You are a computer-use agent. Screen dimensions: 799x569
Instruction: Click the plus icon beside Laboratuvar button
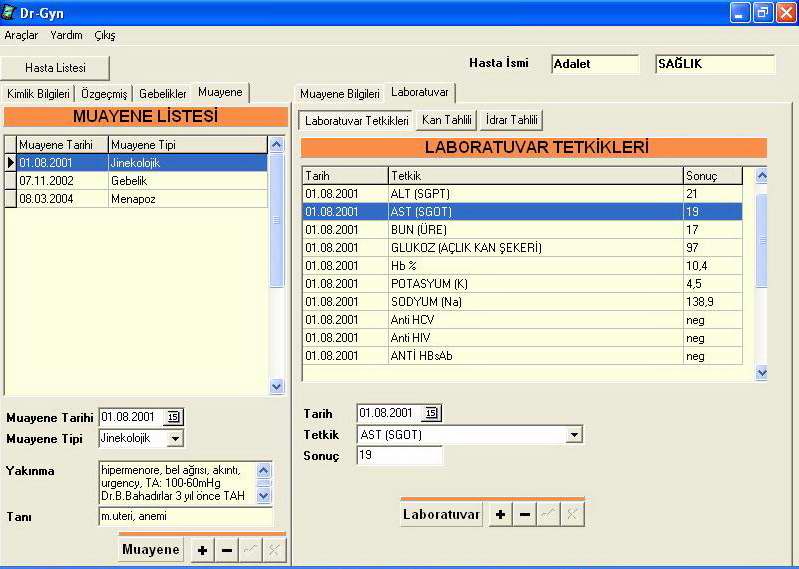coord(500,515)
